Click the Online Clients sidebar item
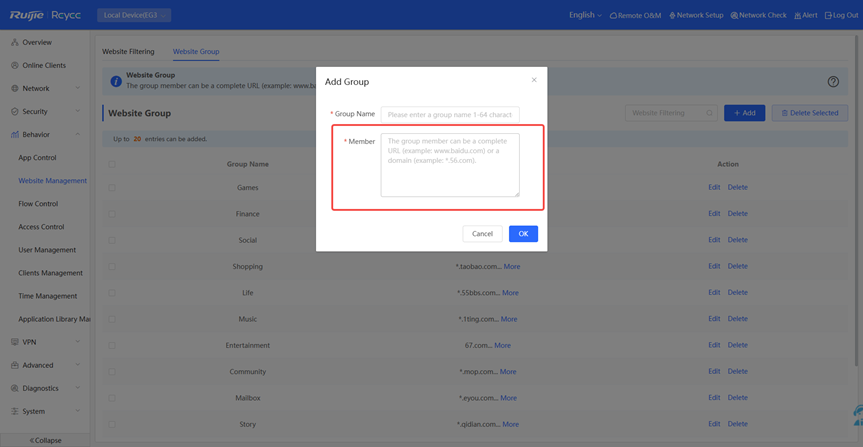Image resolution: width=863 pixels, height=447 pixels. 43,66
